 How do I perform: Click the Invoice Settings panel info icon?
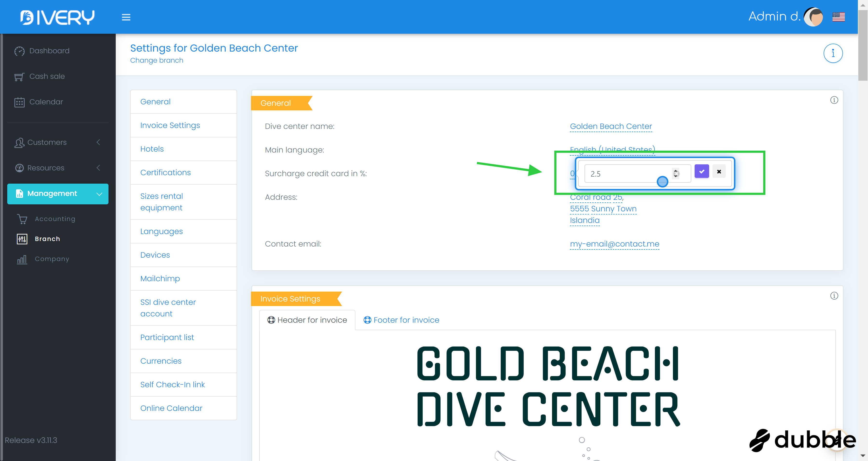(x=834, y=296)
